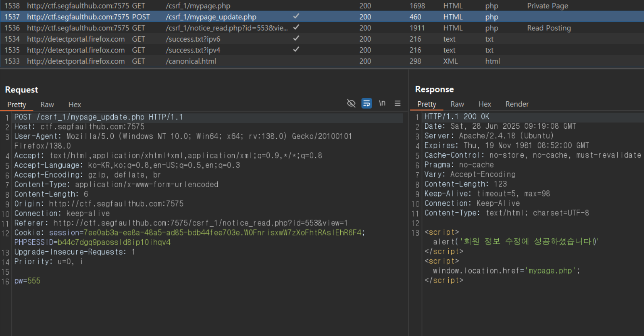Click the HTTP/1.1 200 OK status line
This screenshot has height=336, width=644.
457,117
